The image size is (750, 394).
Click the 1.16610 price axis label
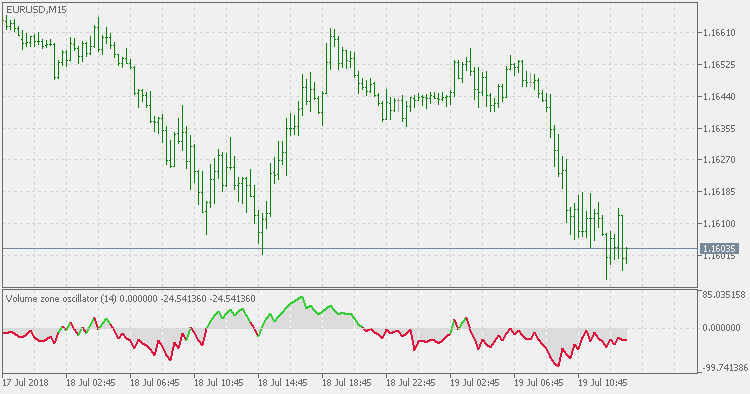tap(719, 33)
